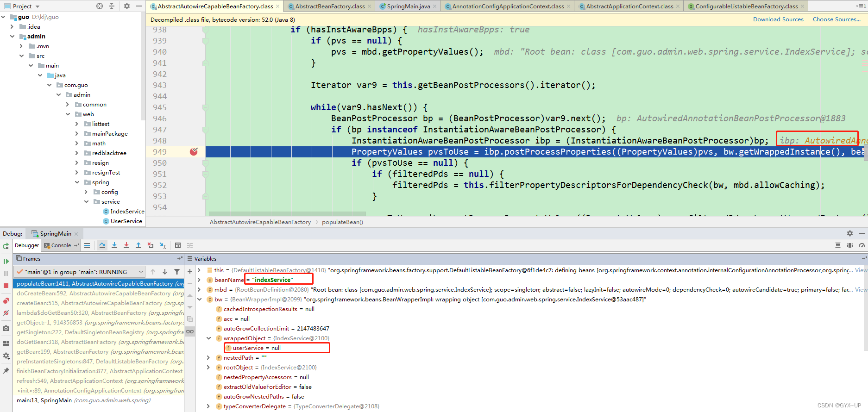Pause program (gray pause icon)
This screenshot has width=868, height=412.
click(6, 273)
